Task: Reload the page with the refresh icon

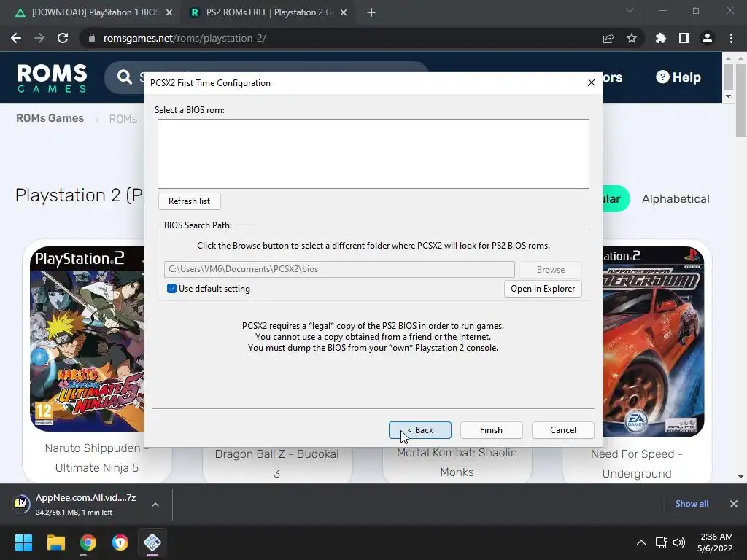Action: click(x=63, y=38)
